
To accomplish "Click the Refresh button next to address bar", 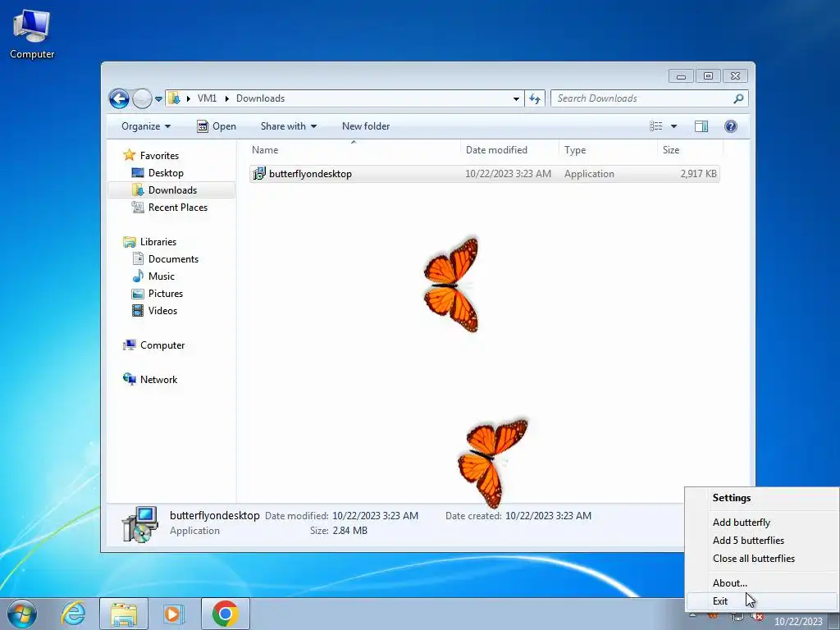I will point(535,98).
